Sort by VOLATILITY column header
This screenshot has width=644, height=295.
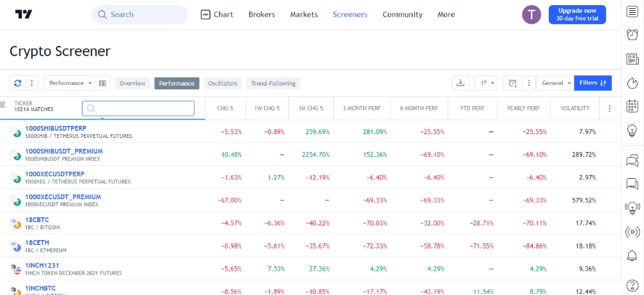(574, 109)
